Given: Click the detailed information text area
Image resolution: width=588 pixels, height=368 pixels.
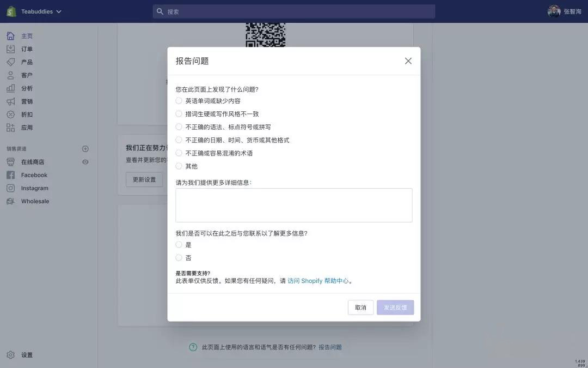Looking at the screenshot, I should (x=293, y=205).
